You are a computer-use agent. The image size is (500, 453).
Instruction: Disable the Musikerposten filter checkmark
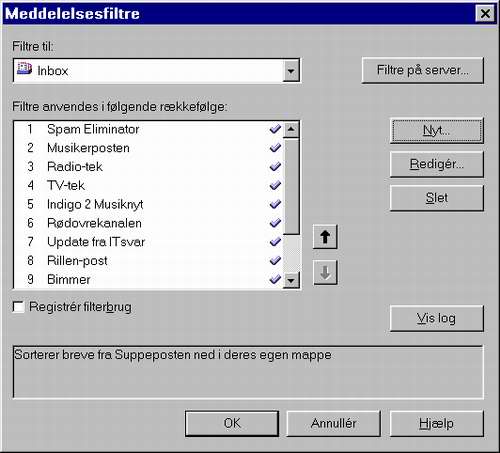coord(275,148)
